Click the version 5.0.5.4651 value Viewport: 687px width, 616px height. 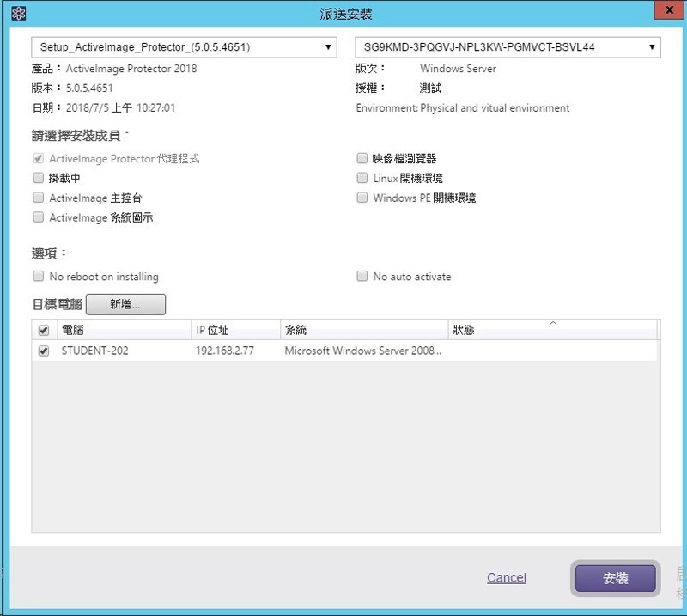pyautogui.click(x=89, y=88)
